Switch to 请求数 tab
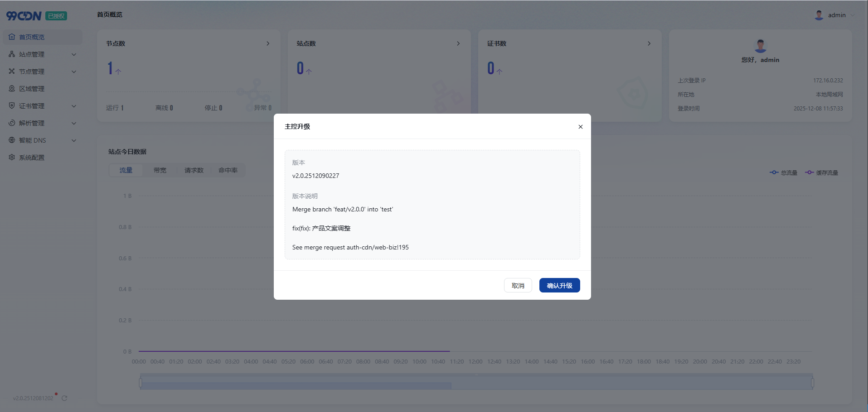Screen dimensions: 868x412 (x=194, y=170)
